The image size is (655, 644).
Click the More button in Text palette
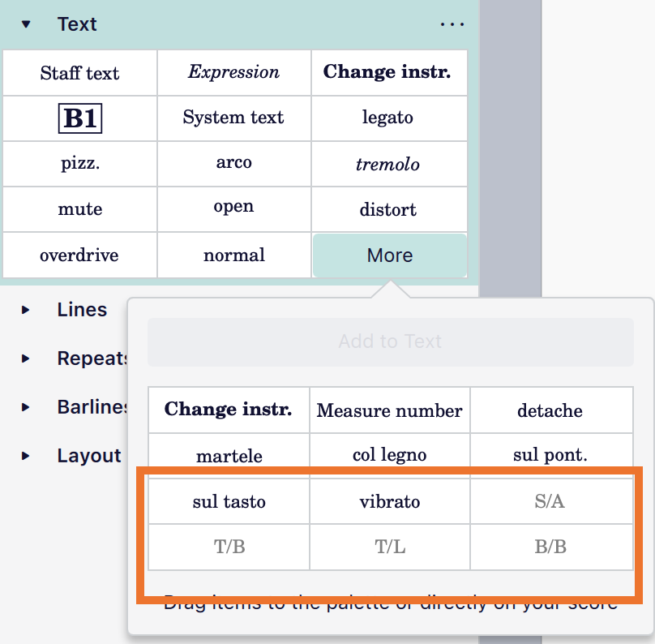(388, 255)
